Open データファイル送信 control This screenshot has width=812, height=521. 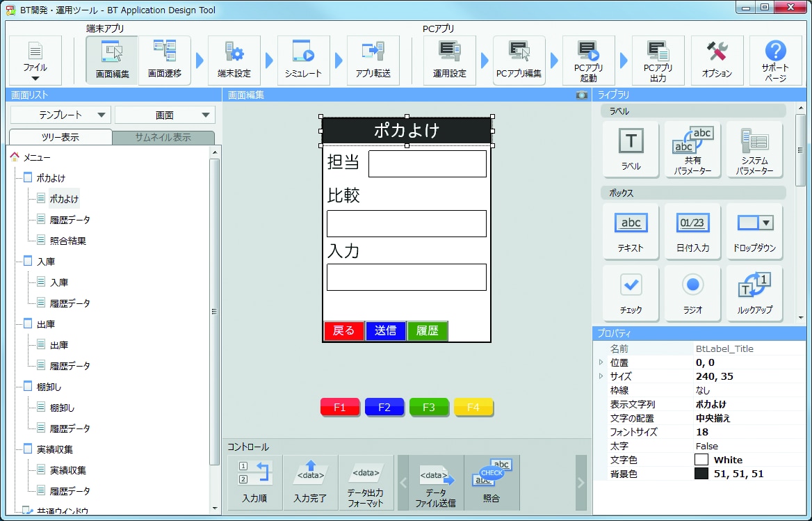[x=436, y=482]
